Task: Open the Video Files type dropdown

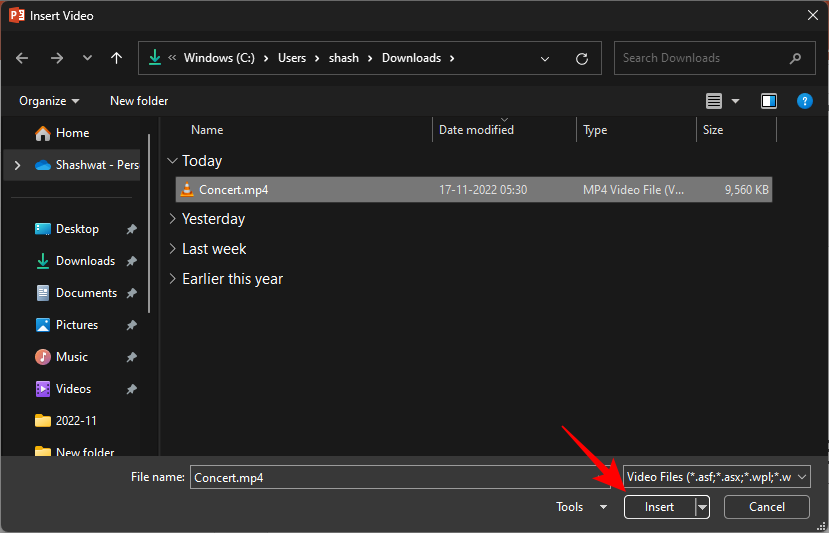Action: coord(717,477)
